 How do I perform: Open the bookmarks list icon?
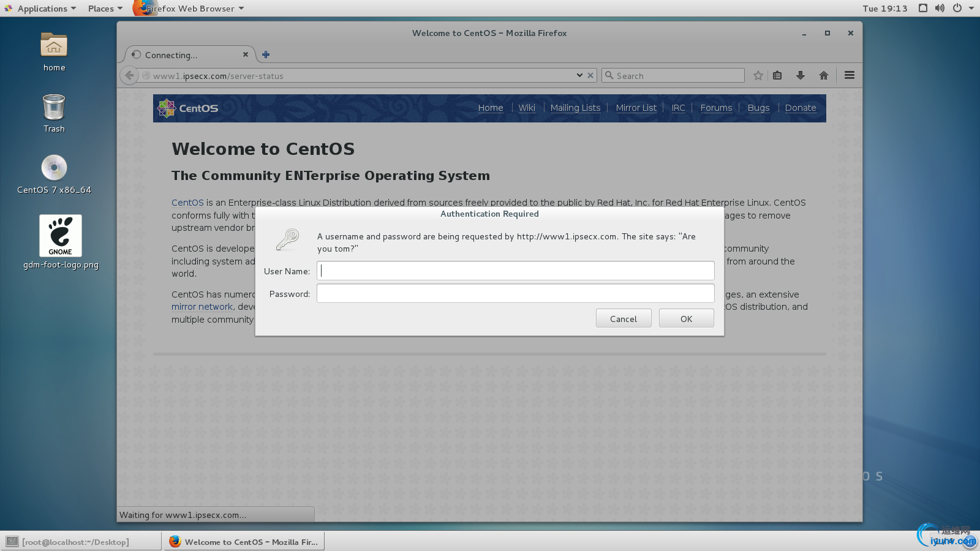[x=777, y=75]
